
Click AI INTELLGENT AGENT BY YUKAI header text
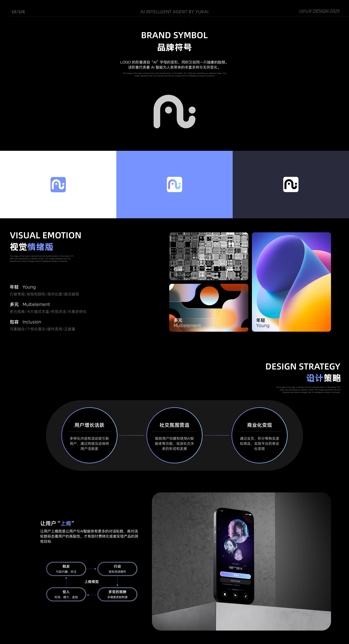(174, 12)
